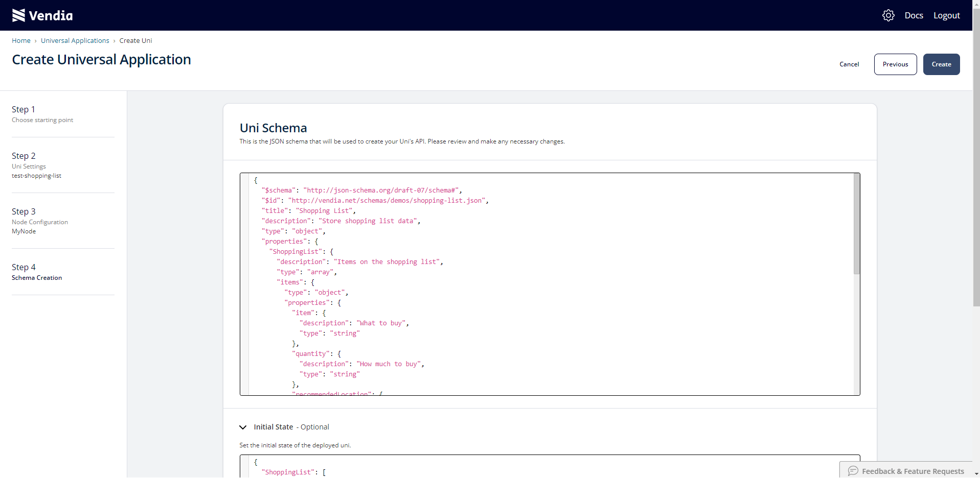Click the "type": "array" line

point(307,272)
